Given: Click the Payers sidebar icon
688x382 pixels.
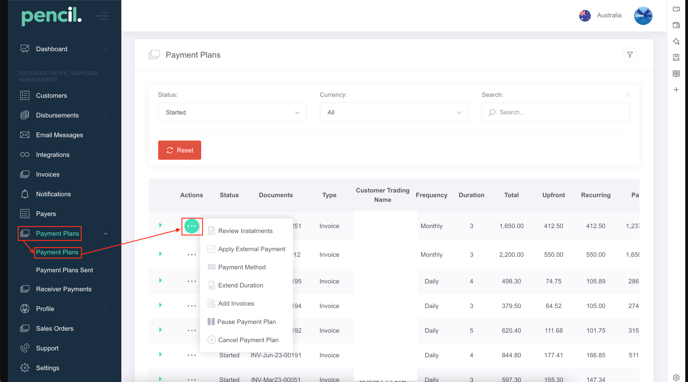Looking at the screenshot, I should [25, 214].
